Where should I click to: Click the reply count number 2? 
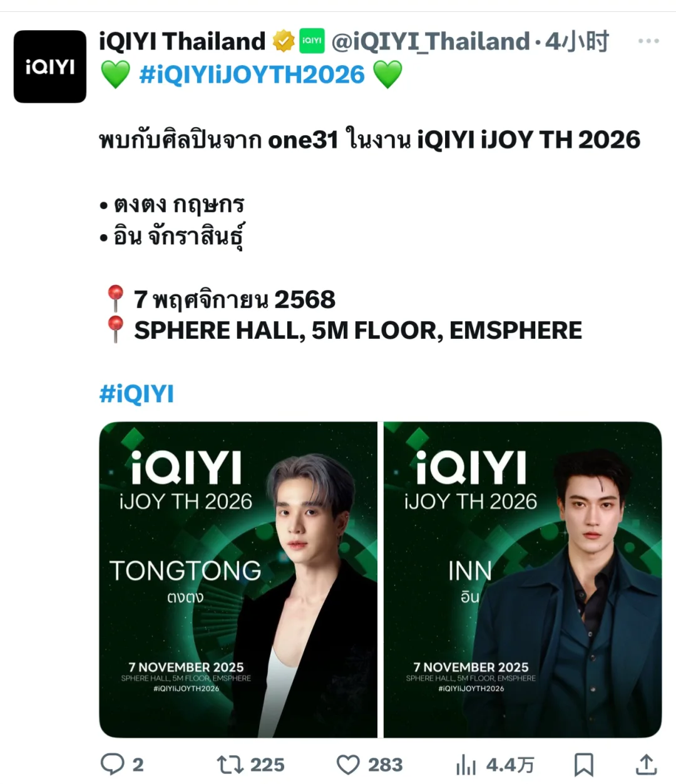138,765
